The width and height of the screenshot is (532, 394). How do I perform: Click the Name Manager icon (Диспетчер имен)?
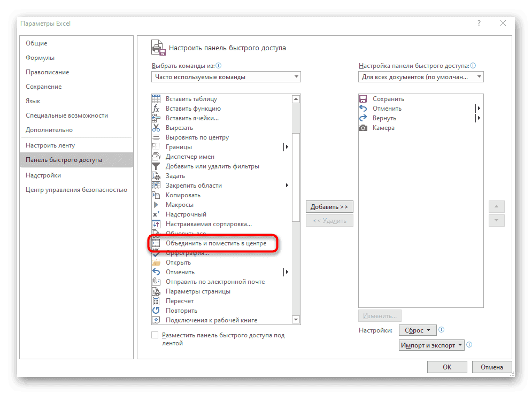point(156,157)
